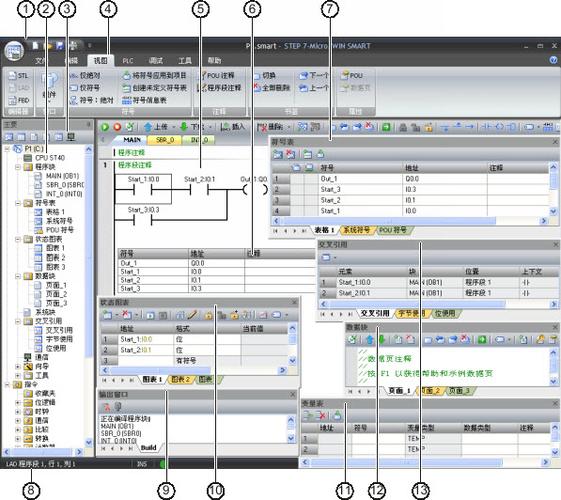Click the first icon in variable table toolbar
The image size is (561, 500).
click(308, 415)
